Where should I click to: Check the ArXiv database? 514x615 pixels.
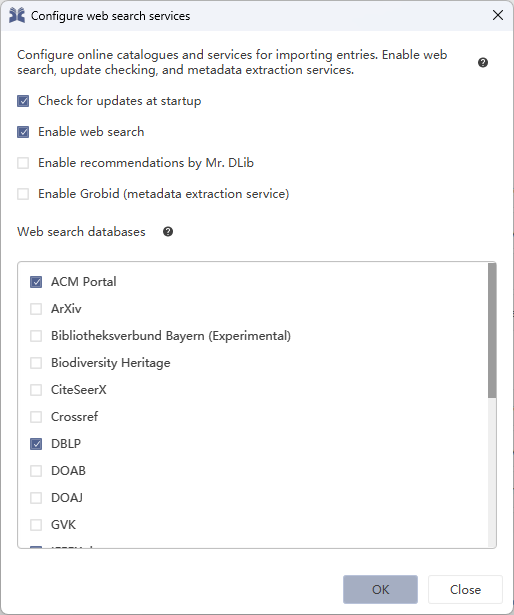tap(36, 309)
